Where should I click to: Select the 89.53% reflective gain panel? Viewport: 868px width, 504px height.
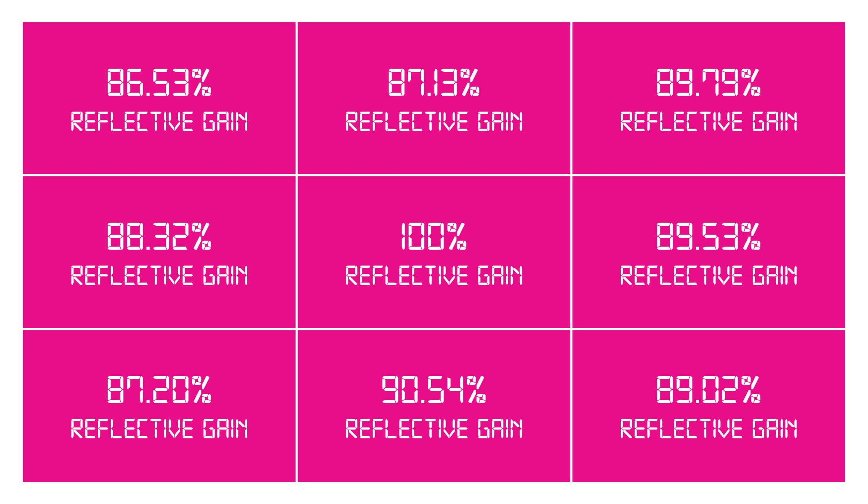click(x=708, y=252)
